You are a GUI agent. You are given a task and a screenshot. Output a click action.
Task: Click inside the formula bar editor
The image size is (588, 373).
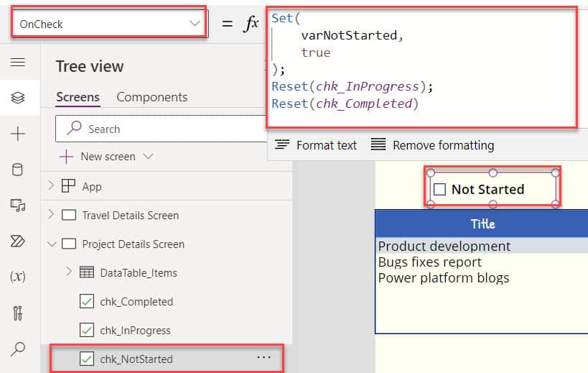pyautogui.click(x=422, y=68)
